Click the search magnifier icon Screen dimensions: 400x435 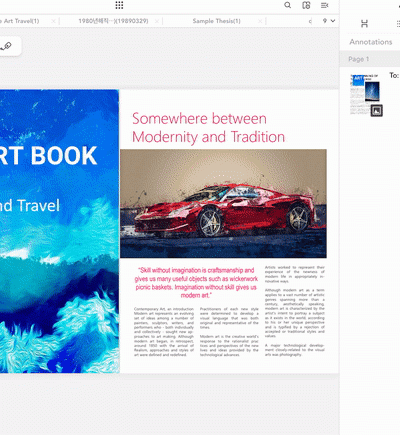point(288,5)
